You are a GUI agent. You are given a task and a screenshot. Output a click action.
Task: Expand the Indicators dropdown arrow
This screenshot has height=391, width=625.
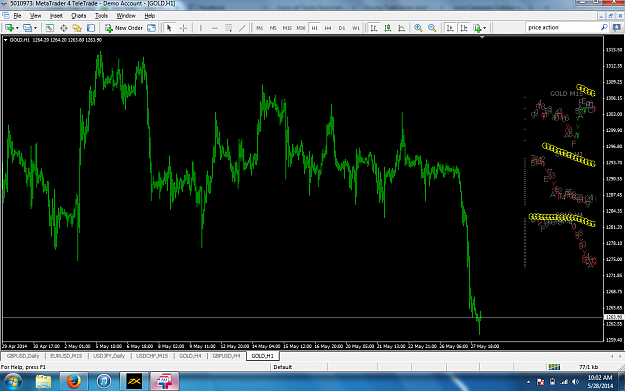[x=485, y=28]
